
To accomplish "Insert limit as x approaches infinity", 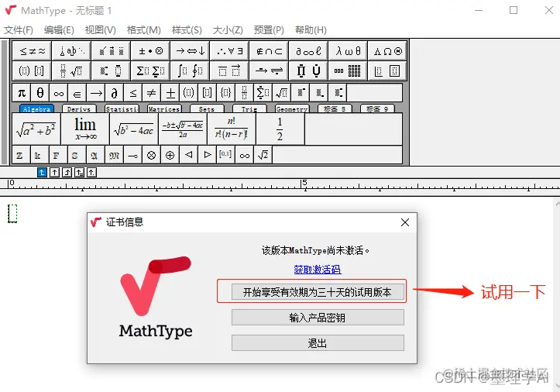I will pyautogui.click(x=85, y=129).
